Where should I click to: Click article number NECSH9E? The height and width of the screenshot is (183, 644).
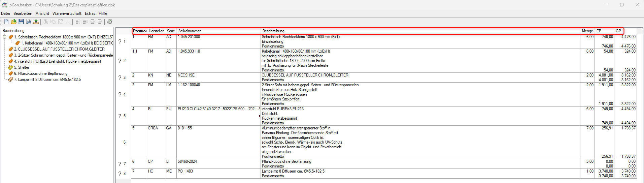tap(186, 75)
